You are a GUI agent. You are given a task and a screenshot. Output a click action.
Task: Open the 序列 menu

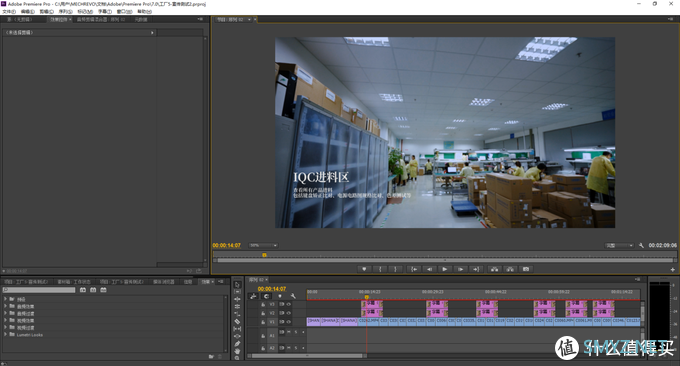[65, 12]
